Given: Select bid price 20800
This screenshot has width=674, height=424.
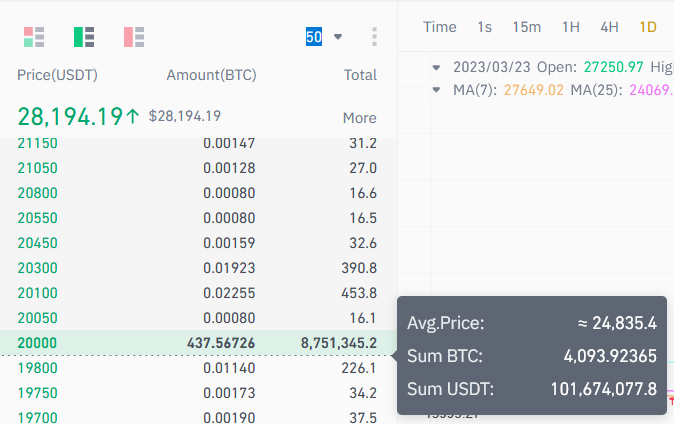Looking at the screenshot, I should 37,193.
